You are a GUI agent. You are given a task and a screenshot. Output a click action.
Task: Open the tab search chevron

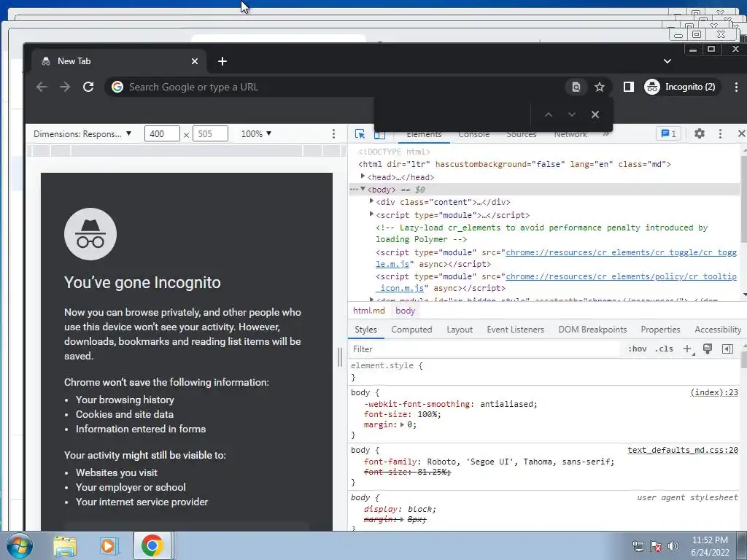click(667, 61)
